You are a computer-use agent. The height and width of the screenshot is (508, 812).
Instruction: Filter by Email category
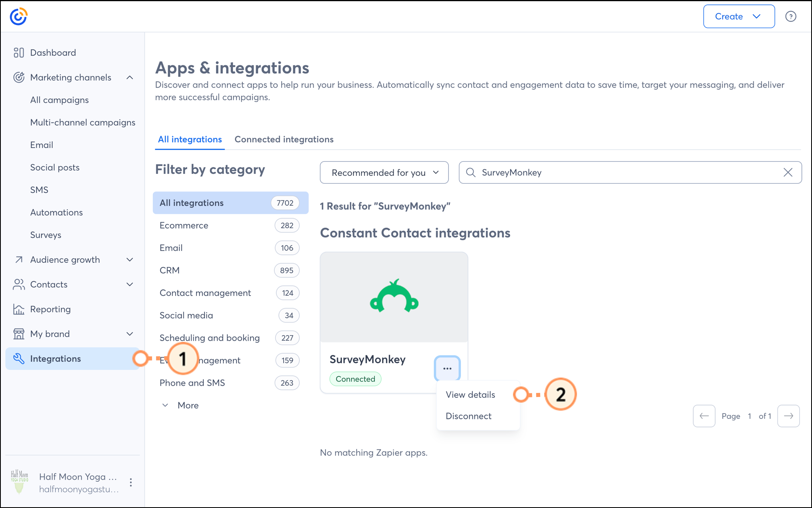[230, 248]
